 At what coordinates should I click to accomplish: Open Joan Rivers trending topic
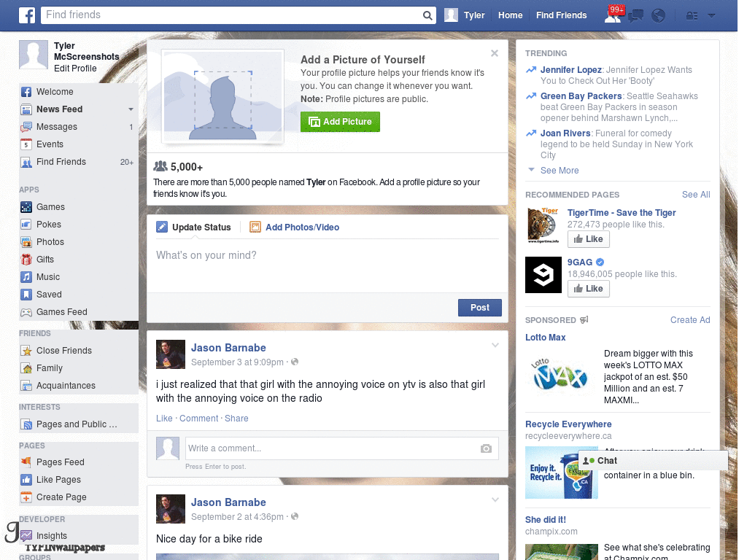click(565, 133)
